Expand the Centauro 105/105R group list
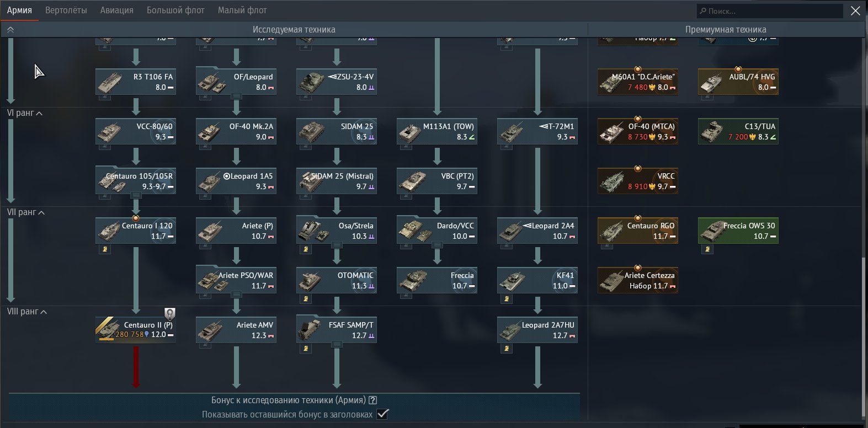Image resolution: width=868 pixels, height=428 pixels. click(136, 195)
